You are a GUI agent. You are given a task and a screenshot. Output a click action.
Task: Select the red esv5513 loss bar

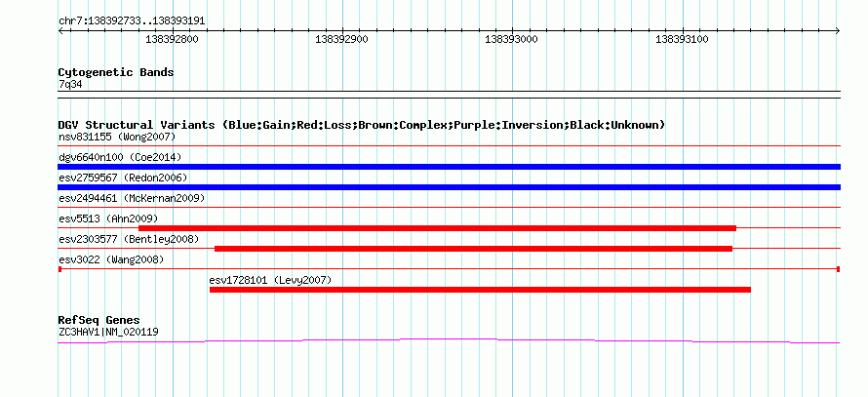[437, 228]
